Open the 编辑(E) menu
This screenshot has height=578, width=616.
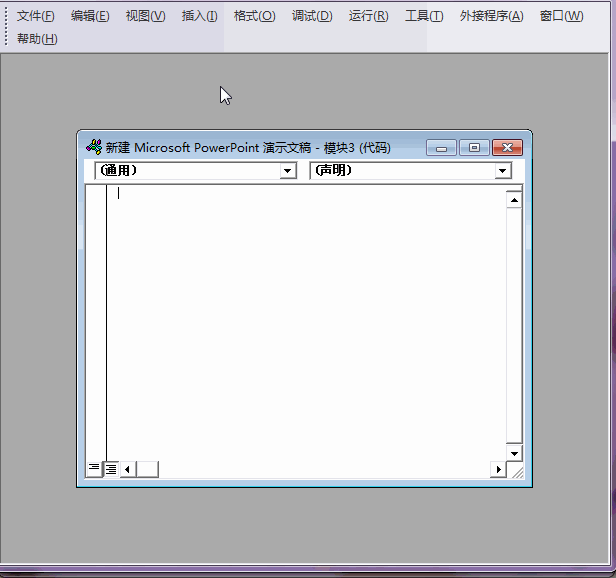click(x=90, y=16)
